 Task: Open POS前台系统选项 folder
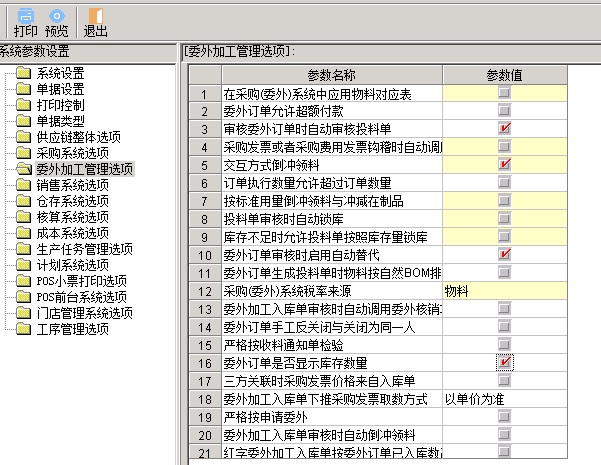(x=24, y=297)
